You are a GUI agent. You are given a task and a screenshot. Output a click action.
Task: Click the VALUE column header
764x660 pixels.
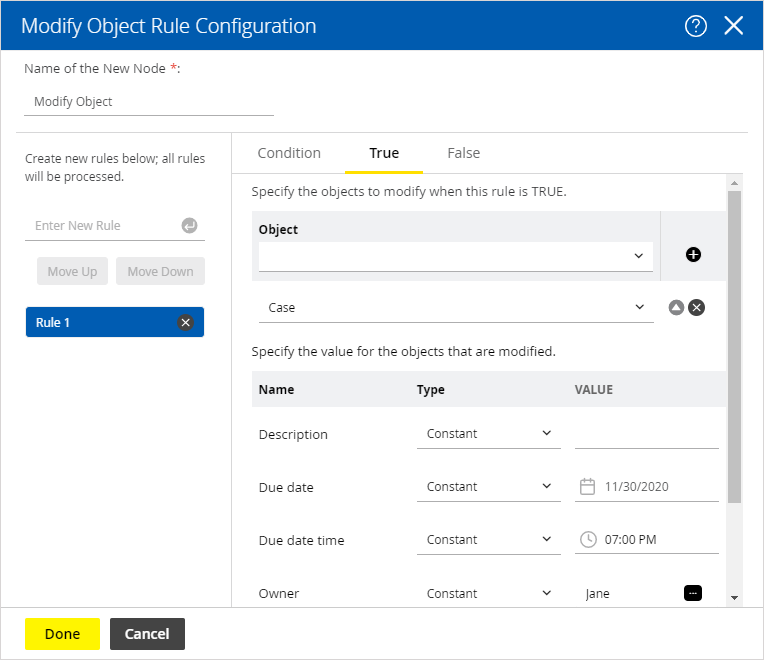pyautogui.click(x=593, y=390)
